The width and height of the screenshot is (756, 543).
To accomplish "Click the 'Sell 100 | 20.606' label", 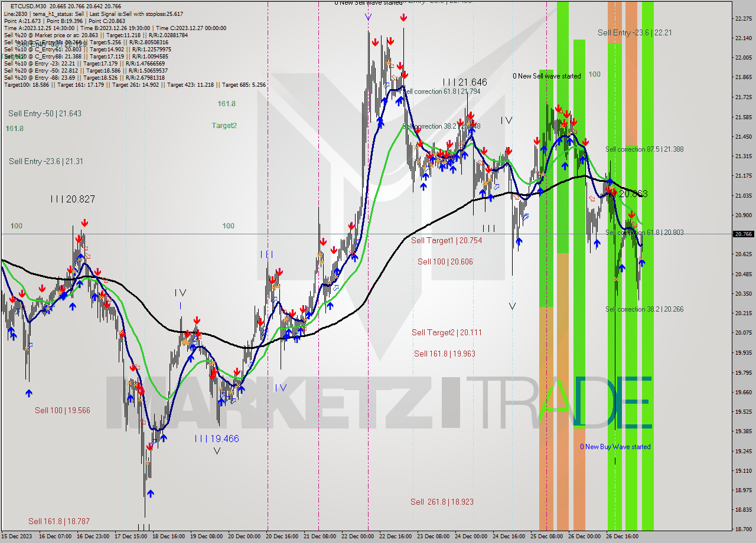I will point(445,261).
